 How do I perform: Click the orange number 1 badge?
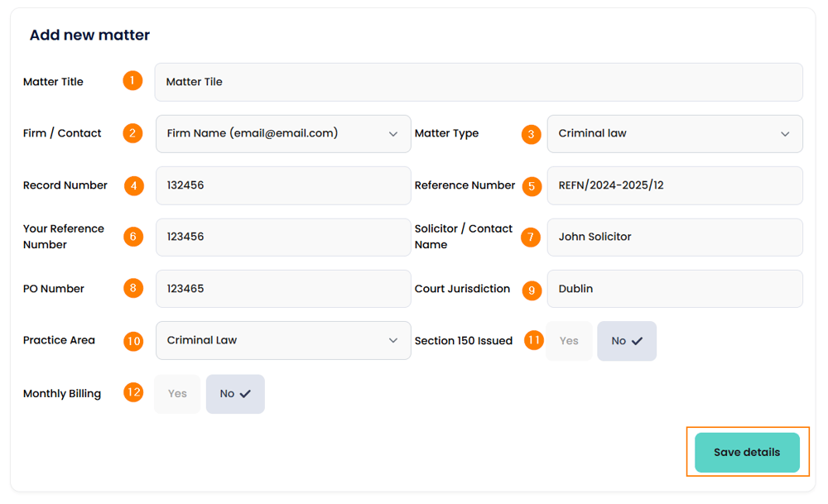coord(132,81)
